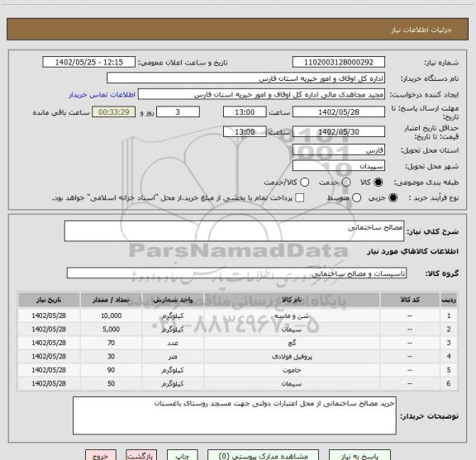476x460 pixels.
Task: Click the unit cell متر
Action: [x=173, y=357]
